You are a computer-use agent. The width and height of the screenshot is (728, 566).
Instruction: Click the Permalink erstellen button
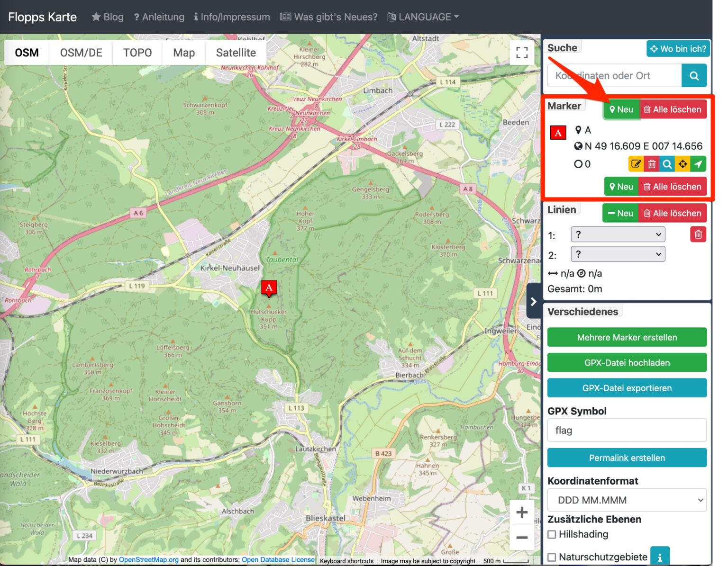point(627,458)
